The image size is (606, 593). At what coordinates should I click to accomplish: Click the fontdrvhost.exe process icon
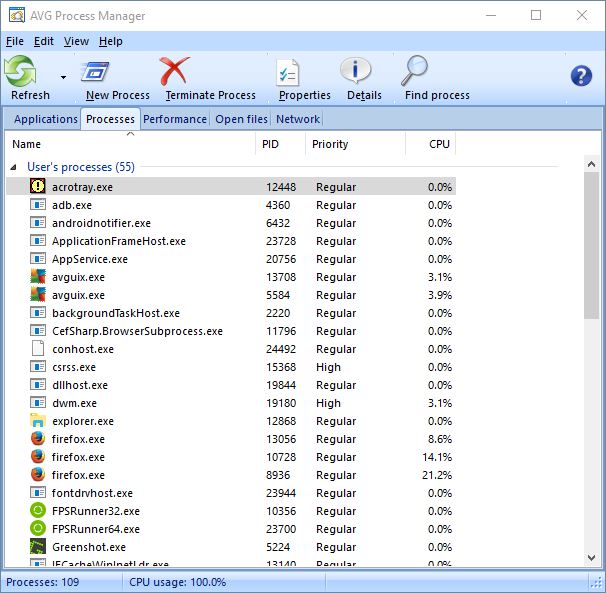[x=38, y=492]
